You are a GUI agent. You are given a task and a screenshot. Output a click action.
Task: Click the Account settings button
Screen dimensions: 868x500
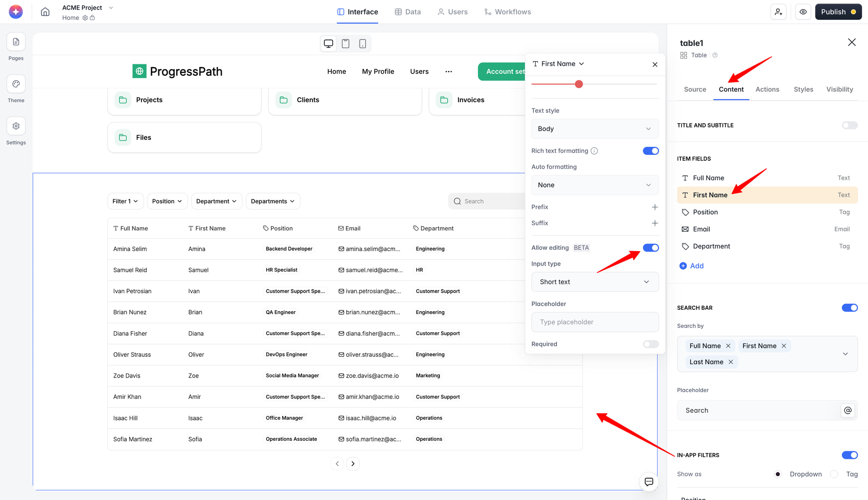coord(502,71)
